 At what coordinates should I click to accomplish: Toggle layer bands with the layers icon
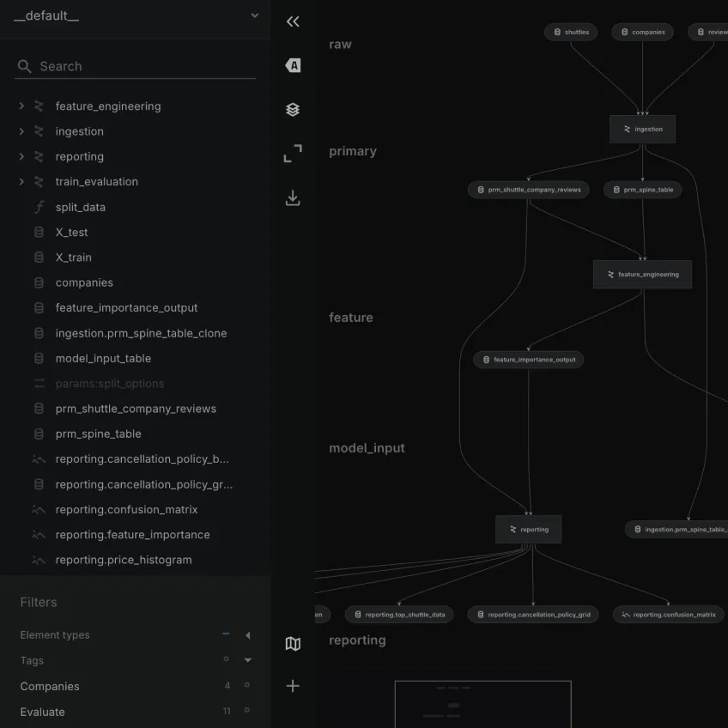click(293, 109)
